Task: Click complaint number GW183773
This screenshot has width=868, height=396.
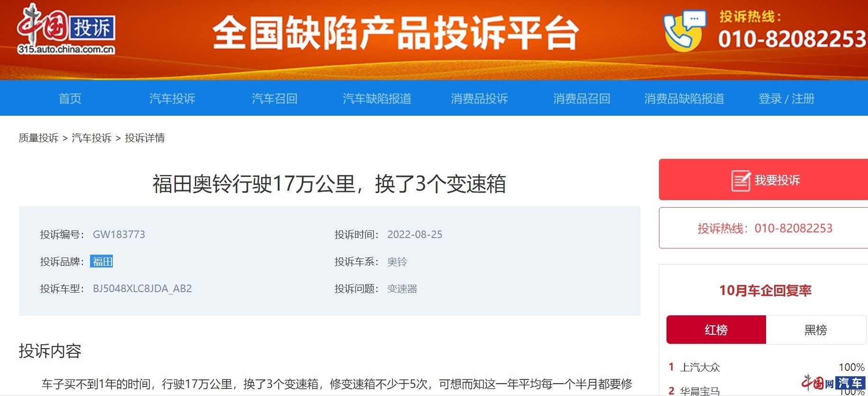Action: (x=119, y=235)
